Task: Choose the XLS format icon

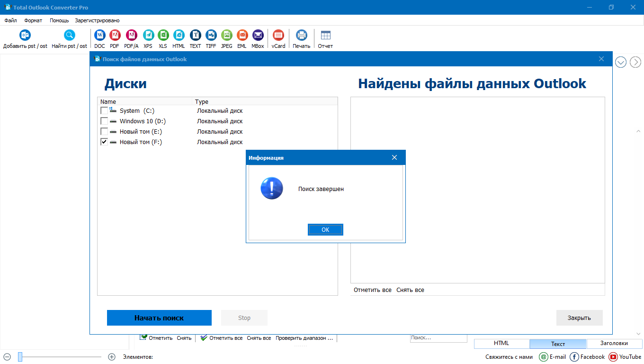Action: (163, 36)
